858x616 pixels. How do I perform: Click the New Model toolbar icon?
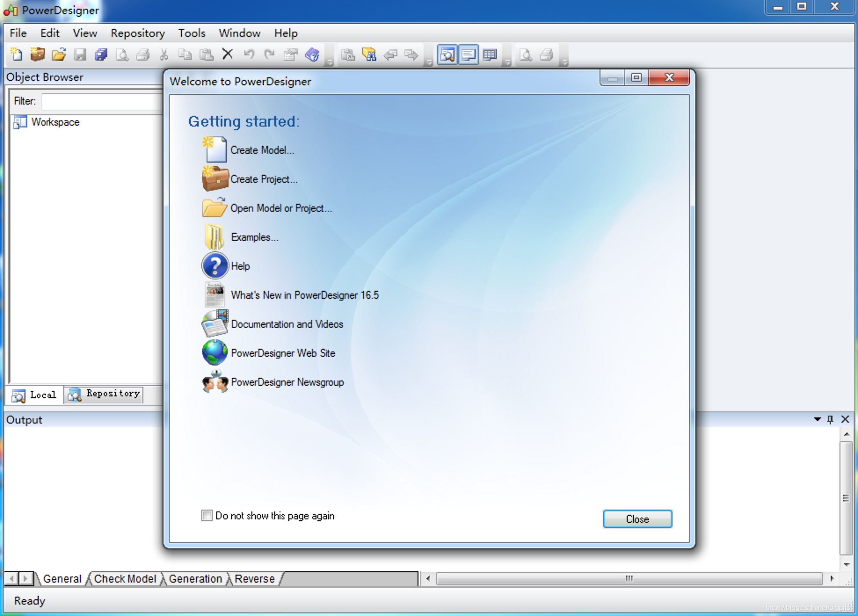pos(16,54)
